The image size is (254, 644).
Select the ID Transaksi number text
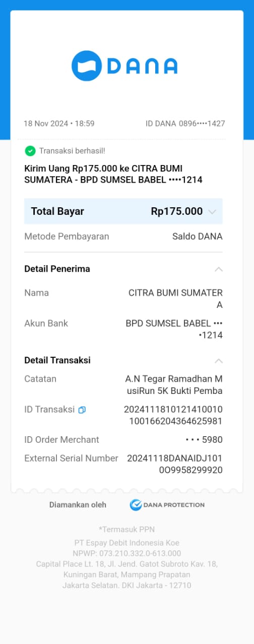pyautogui.click(x=173, y=416)
